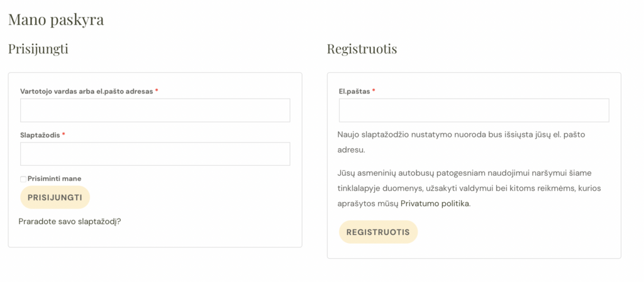
Task: Click the red asterisk beside the username label
Action: tap(157, 91)
